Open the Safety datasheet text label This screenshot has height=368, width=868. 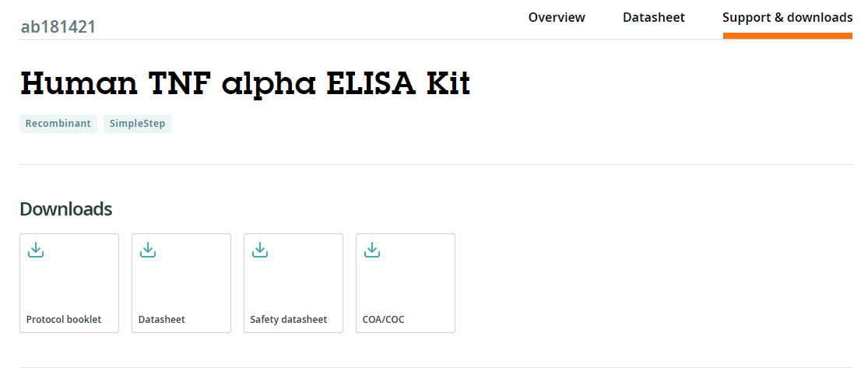(288, 320)
